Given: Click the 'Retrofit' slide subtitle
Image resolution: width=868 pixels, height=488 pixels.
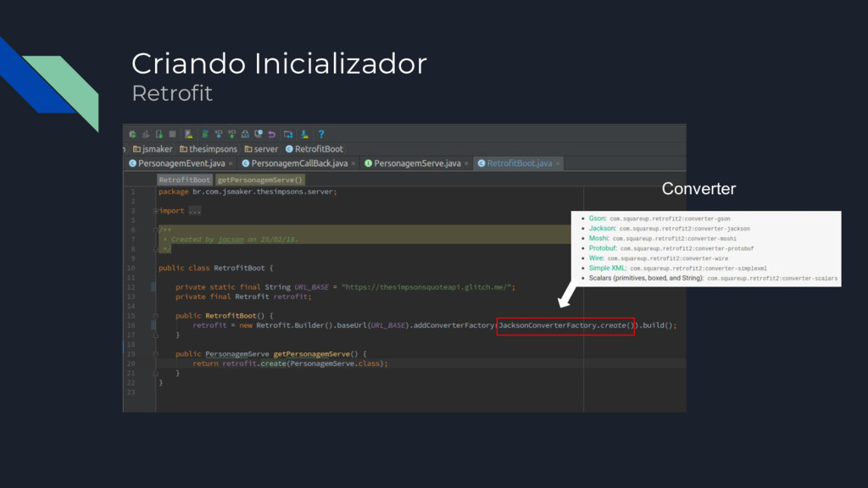Looking at the screenshot, I should pos(172,93).
